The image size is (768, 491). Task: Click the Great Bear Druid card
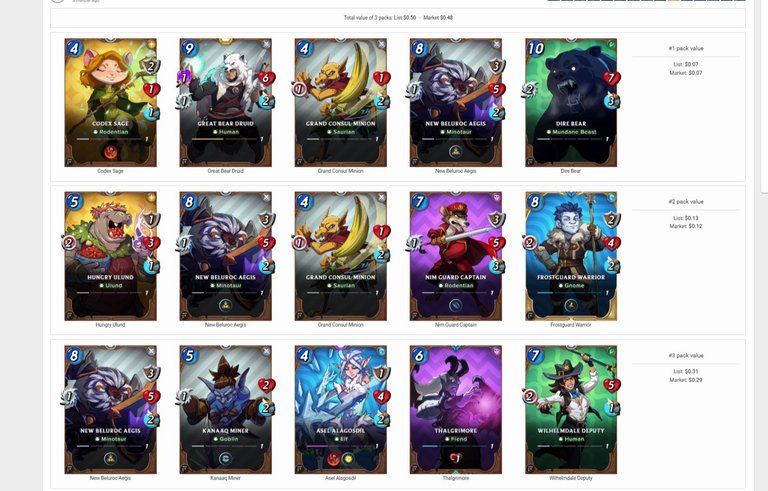(226, 103)
